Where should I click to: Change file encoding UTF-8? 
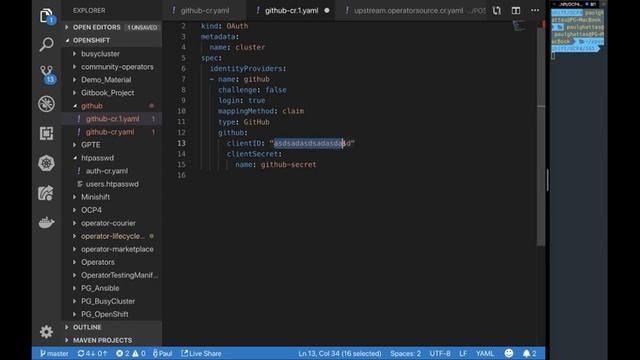pyautogui.click(x=440, y=353)
